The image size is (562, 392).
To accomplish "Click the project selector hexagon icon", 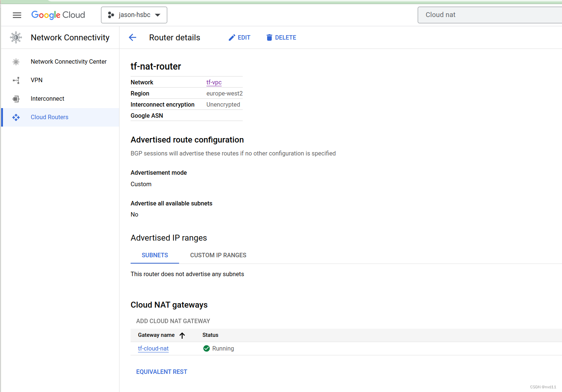I will 111,15.
